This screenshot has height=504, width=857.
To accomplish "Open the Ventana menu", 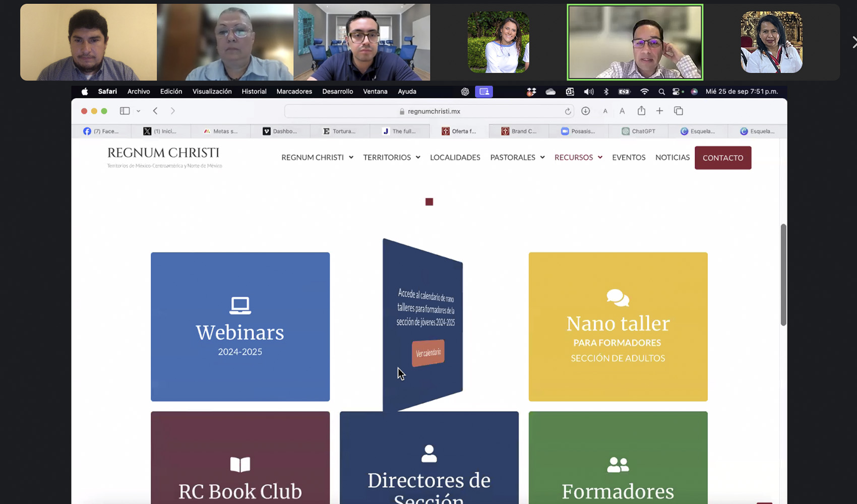I will coord(375,91).
